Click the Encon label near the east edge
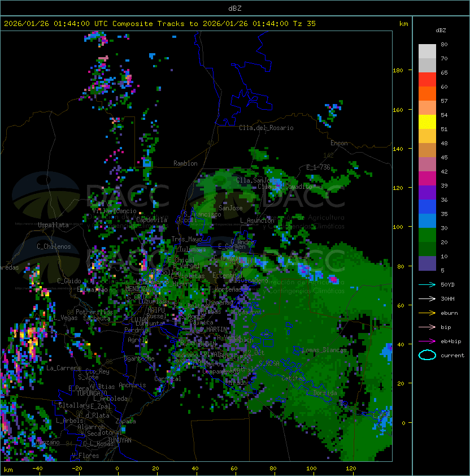 339,143
